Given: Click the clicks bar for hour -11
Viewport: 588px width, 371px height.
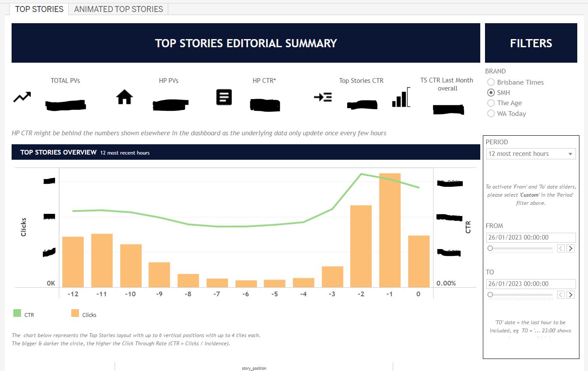Looking at the screenshot, I should [102, 261].
